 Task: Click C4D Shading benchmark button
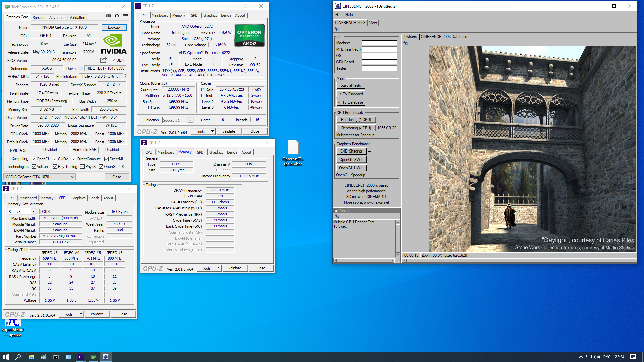351,151
